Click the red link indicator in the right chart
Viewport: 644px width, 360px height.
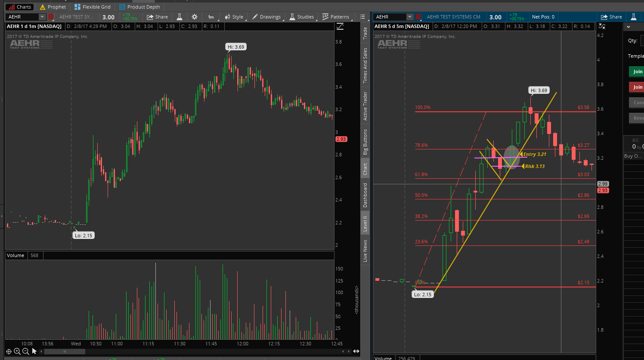(x=418, y=17)
